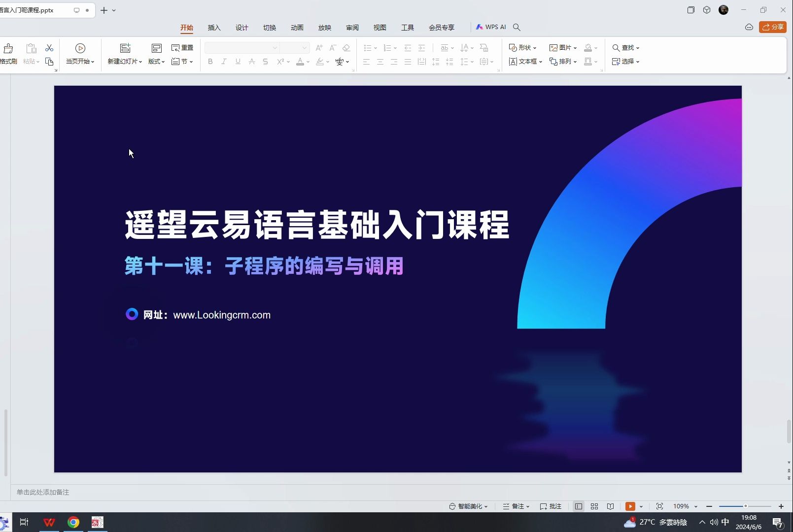Screen dimensions: 793x532
Task: Switch to the 插入 ribbon tab
Action: point(214,28)
